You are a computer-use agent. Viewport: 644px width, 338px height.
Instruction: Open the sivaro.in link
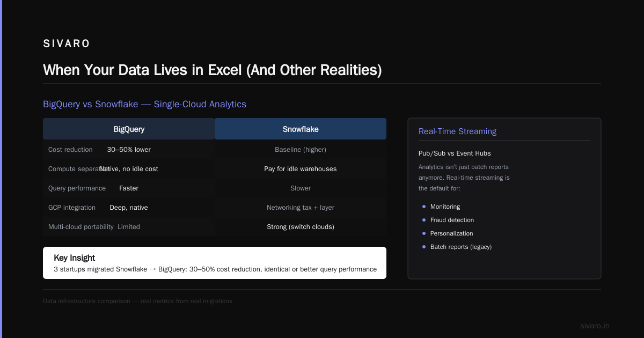pyautogui.click(x=595, y=326)
